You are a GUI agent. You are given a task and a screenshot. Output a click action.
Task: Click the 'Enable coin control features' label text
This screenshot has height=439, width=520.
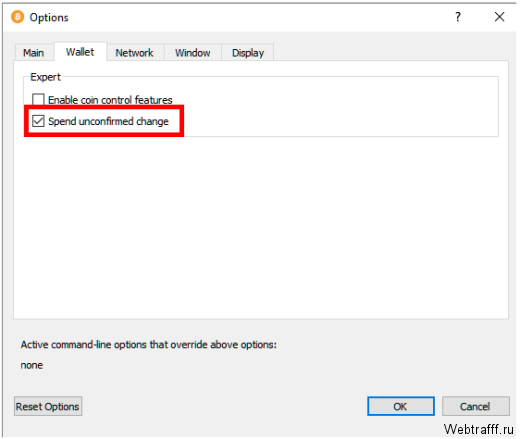coord(110,100)
